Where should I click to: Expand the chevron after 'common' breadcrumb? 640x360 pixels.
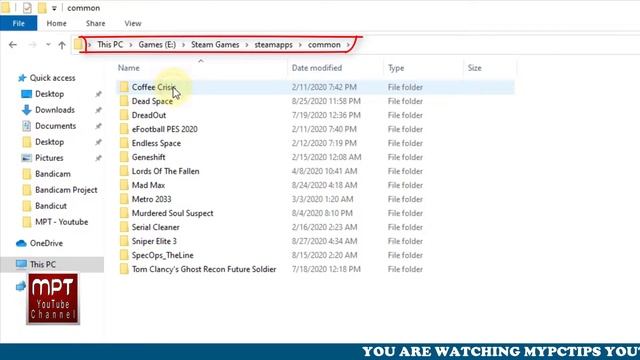pyautogui.click(x=348, y=45)
